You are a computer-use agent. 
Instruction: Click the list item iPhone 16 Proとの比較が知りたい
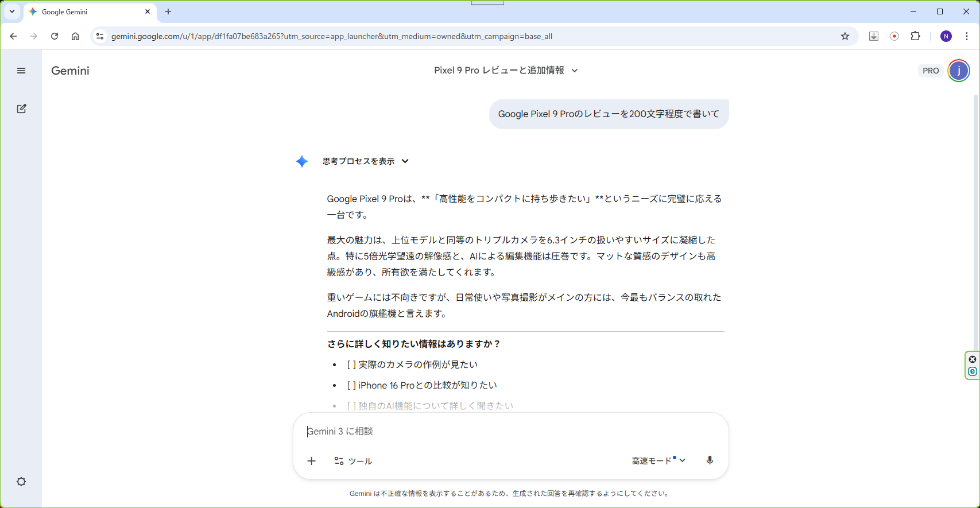[422, 385]
